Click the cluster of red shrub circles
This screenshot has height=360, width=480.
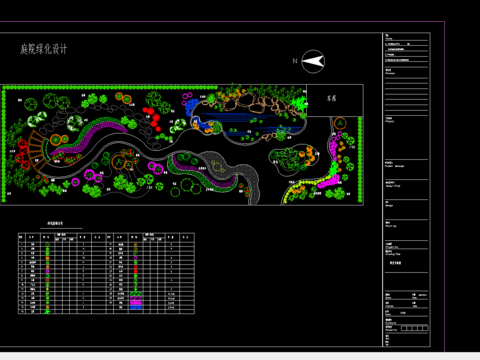[152, 118]
